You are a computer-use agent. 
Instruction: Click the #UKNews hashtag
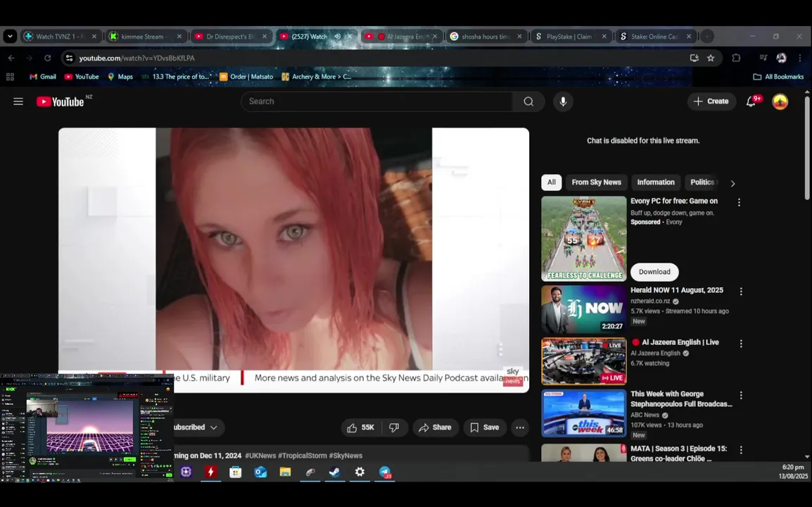tap(260, 456)
